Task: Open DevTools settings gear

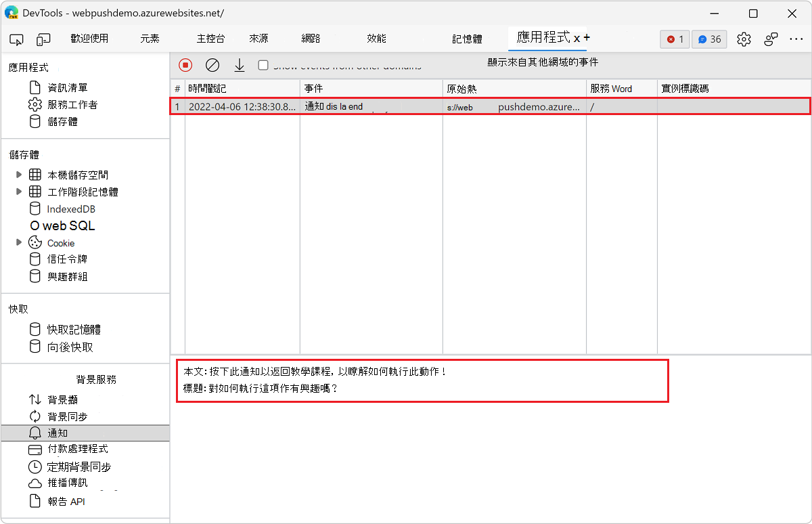Action: pyautogui.click(x=744, y=39)
